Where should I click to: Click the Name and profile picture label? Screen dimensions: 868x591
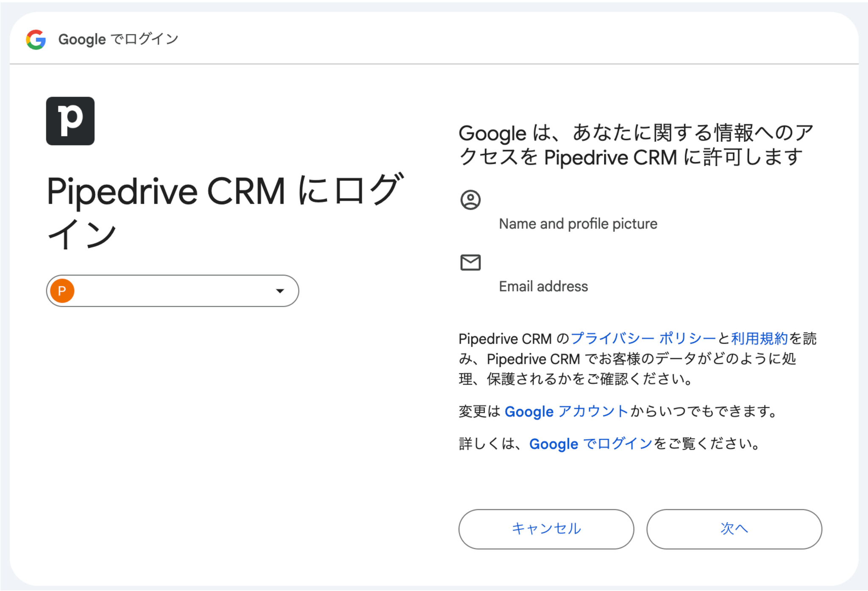[578, 224]
